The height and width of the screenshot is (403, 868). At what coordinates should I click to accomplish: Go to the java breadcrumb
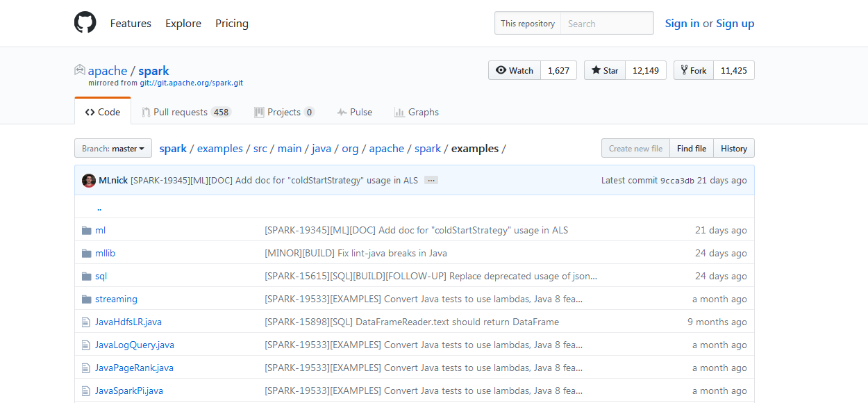pyautogui.click(x=322, y=148)
